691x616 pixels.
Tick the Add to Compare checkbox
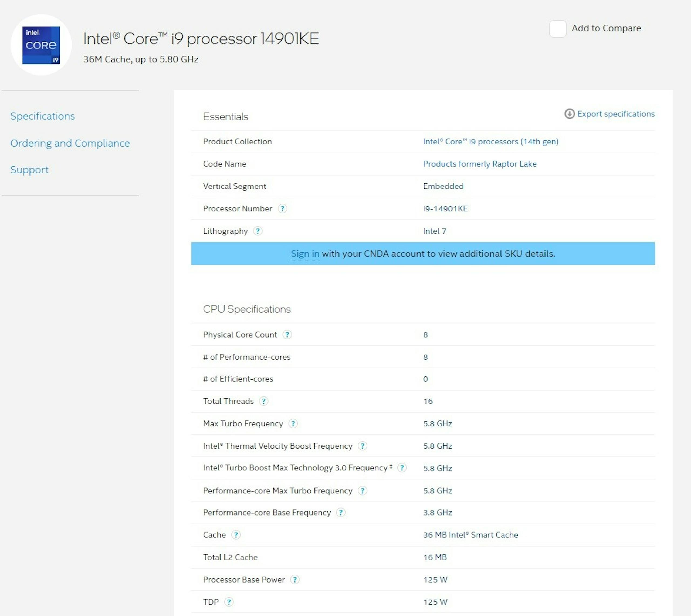point(558,28)
